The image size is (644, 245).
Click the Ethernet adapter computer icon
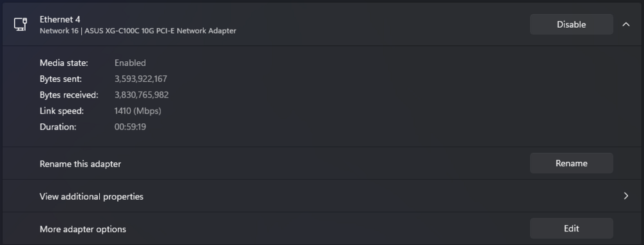click(21, 24)
